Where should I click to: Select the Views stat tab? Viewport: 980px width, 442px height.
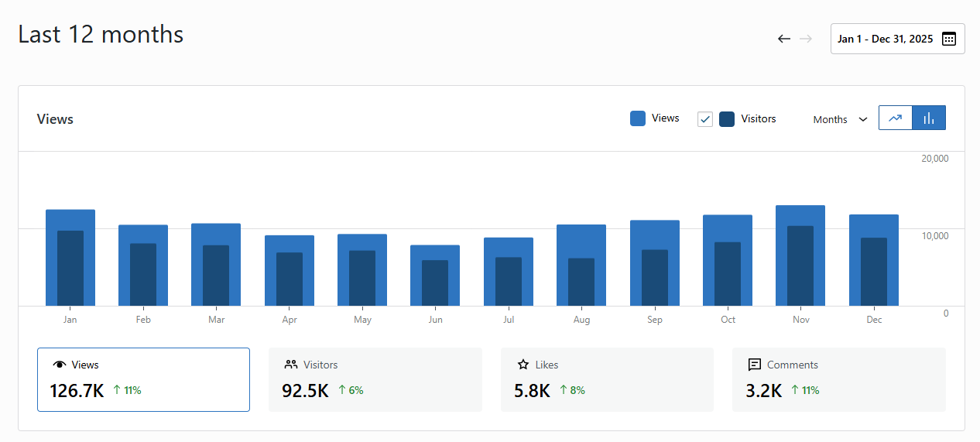pyautogui.click(x=143, y=379)
